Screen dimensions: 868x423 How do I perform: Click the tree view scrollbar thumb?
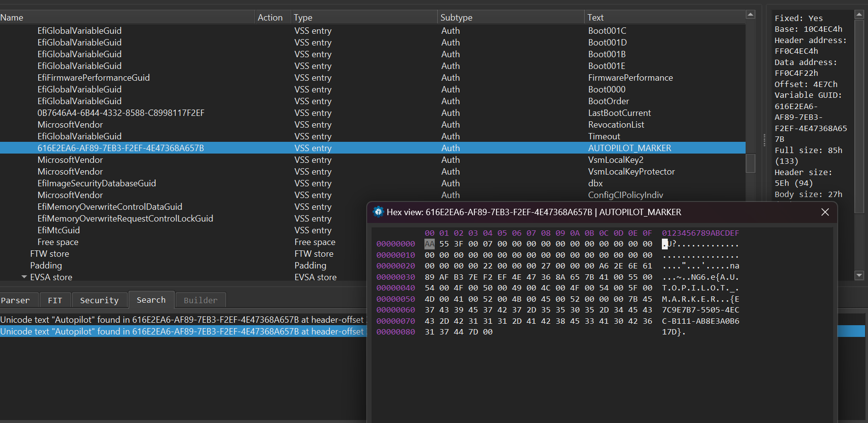(751, 163)
